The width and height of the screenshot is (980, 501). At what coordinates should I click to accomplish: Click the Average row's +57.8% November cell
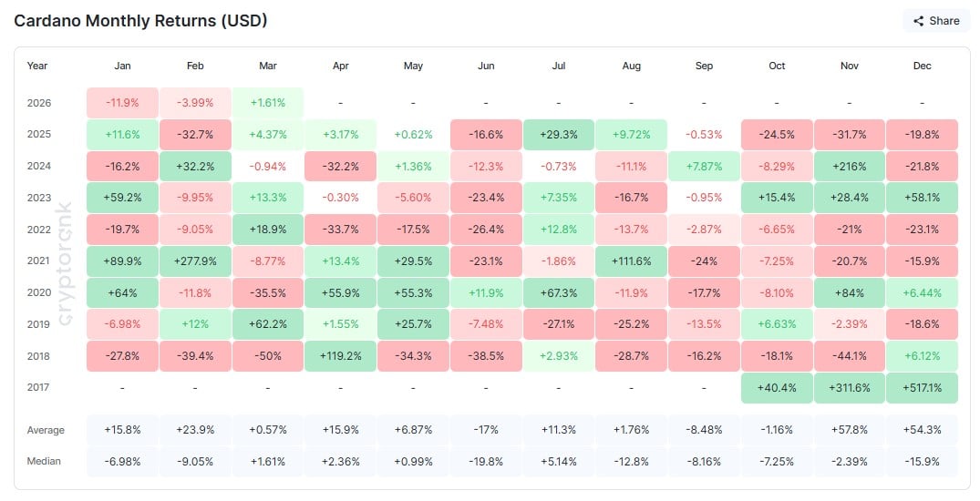click(850, 430)
